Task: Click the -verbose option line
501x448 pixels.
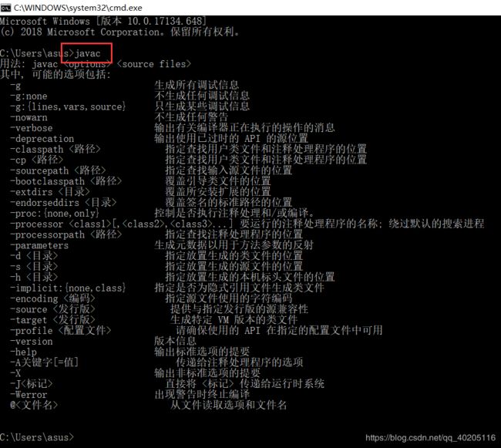Action: point(173,128)
